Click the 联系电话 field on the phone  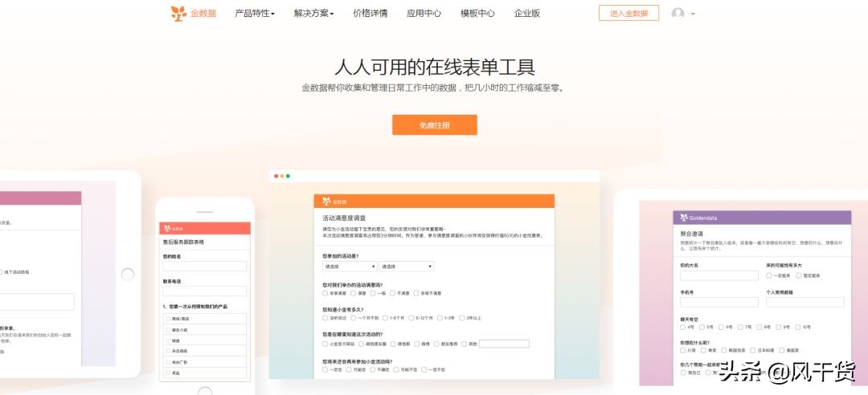pyautogui.click(x=205, y=291)
